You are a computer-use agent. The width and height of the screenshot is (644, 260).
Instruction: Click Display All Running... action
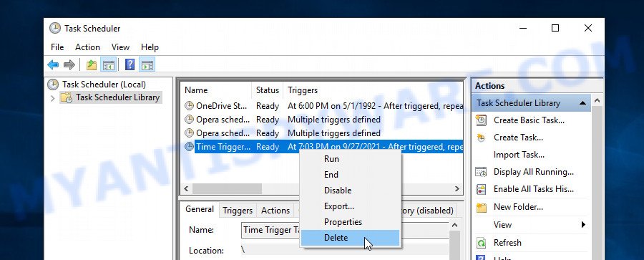534,172
